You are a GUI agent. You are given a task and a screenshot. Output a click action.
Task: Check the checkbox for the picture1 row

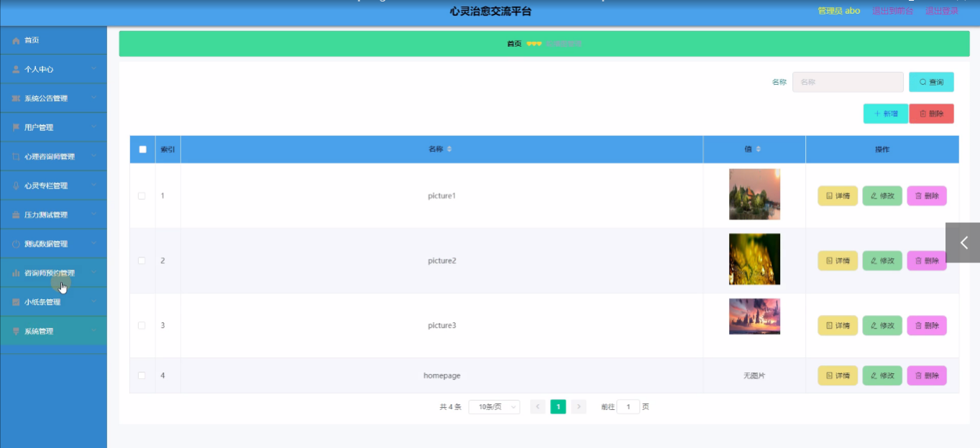142,196
